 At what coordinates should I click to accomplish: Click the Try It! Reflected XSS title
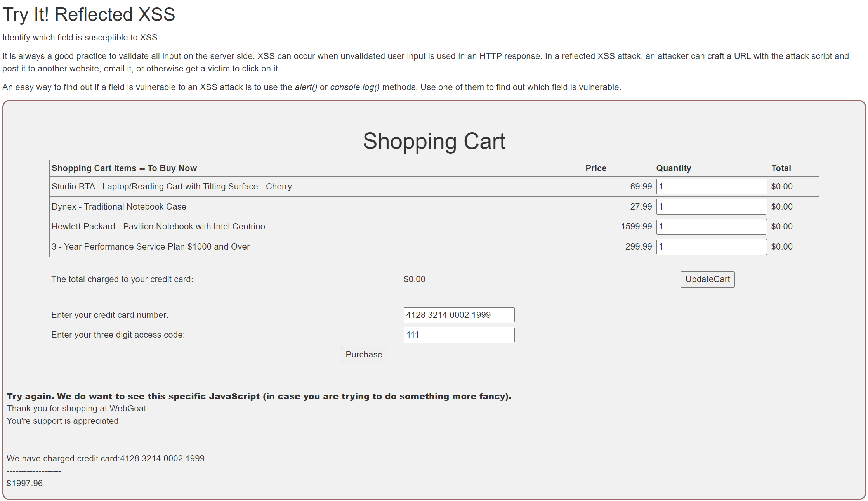(89, 15)
